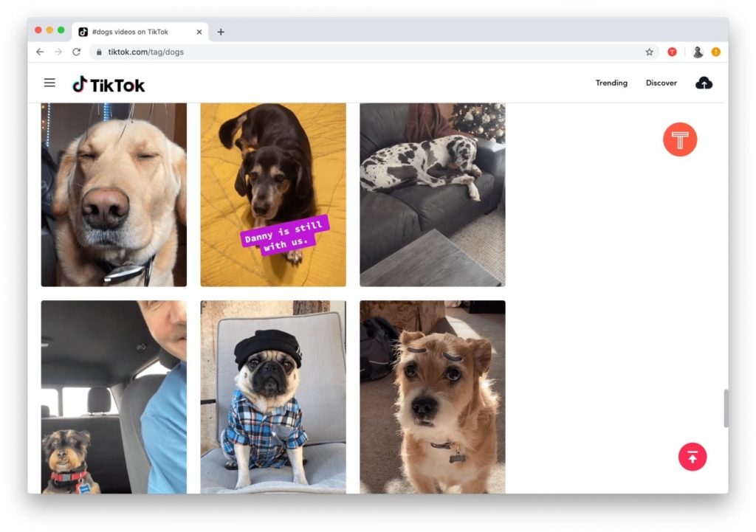
Task: Open the Trending page
Action: [x=611, y=83]
